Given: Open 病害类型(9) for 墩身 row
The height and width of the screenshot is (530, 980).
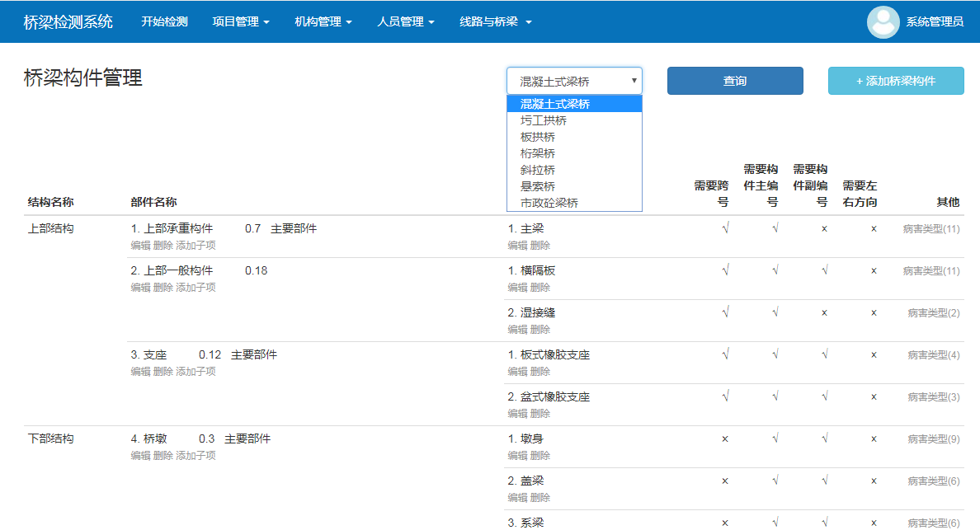Looking at the screenshot, I should 934,439.
